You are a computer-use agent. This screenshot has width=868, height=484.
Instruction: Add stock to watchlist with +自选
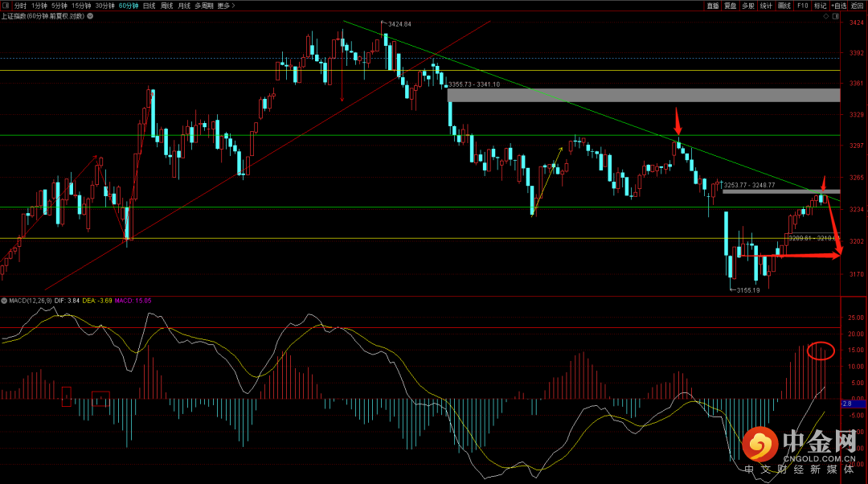point(839,6)
